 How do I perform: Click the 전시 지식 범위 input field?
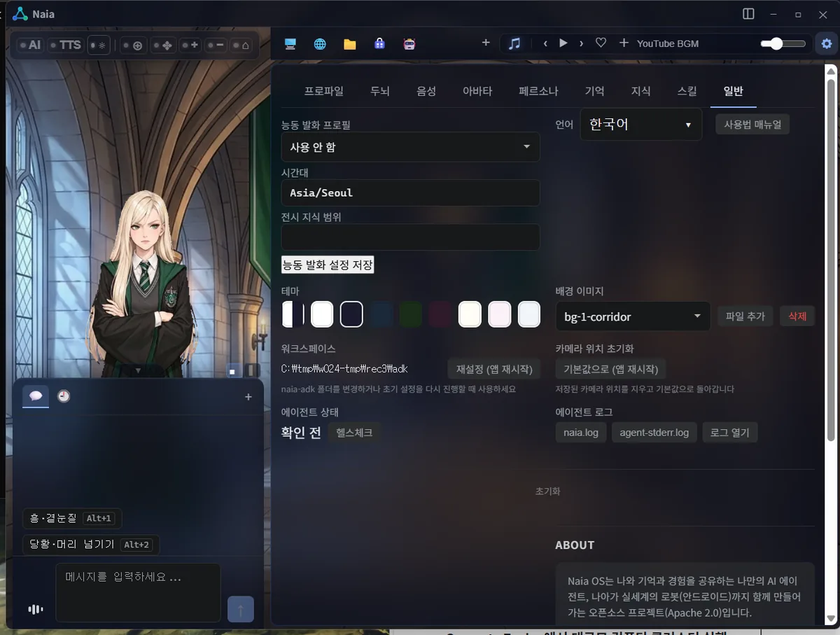pyautogui.click(x=410, y=237)
